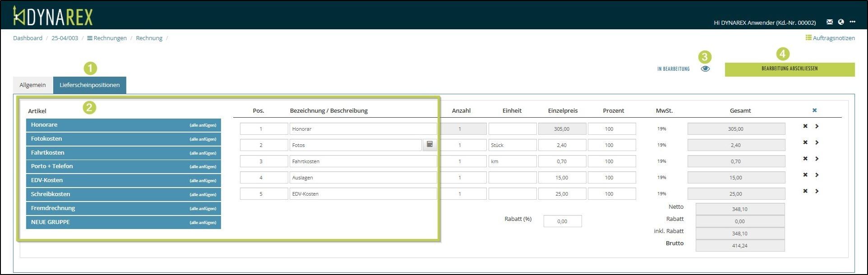Click the Rabatt (%) input field

click(x=562, y=221)
